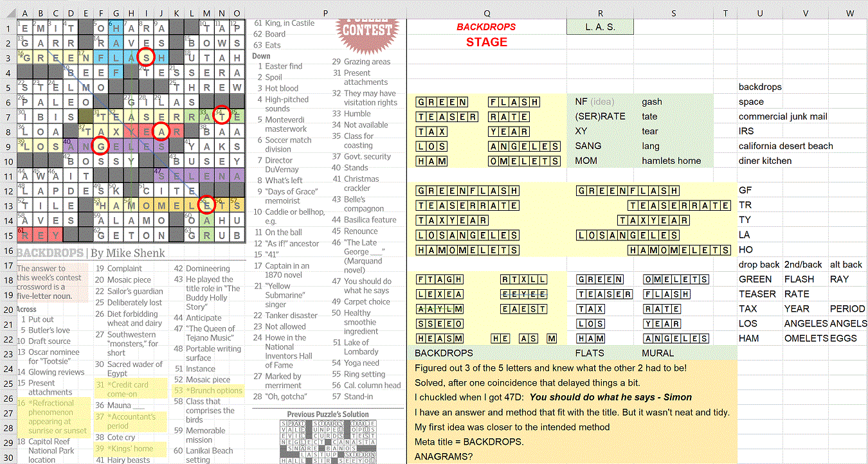Select column header S
The image size is (868, 464).
coord(673,13)
